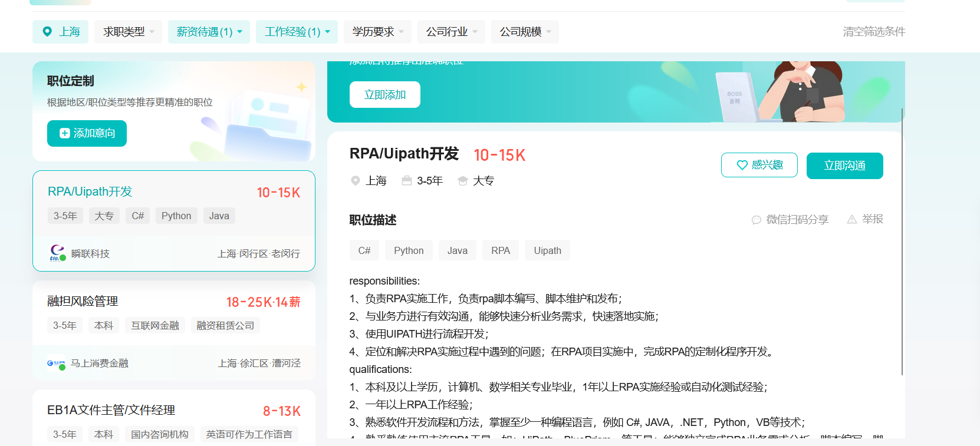Image resolution: width=980 pixels, height=446 pixels.
Task: Click 清空筛选条件 to clear filters
Action: 873,32
